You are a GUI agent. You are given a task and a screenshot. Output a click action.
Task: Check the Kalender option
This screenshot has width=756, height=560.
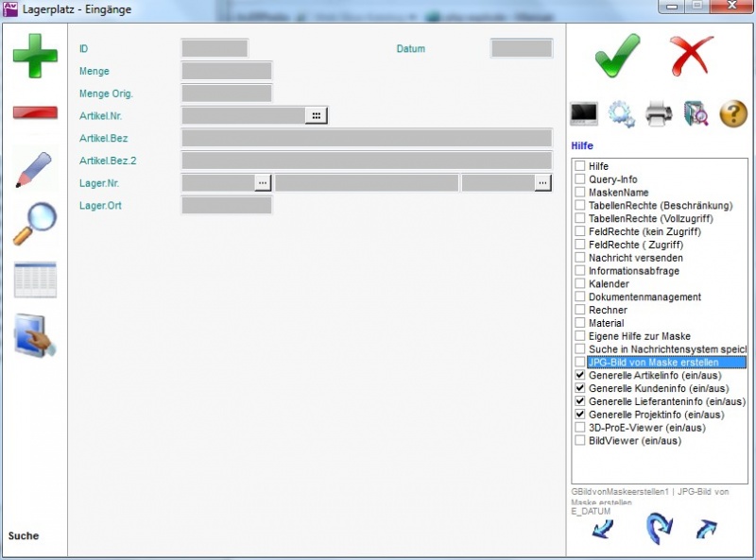point(580,283)
